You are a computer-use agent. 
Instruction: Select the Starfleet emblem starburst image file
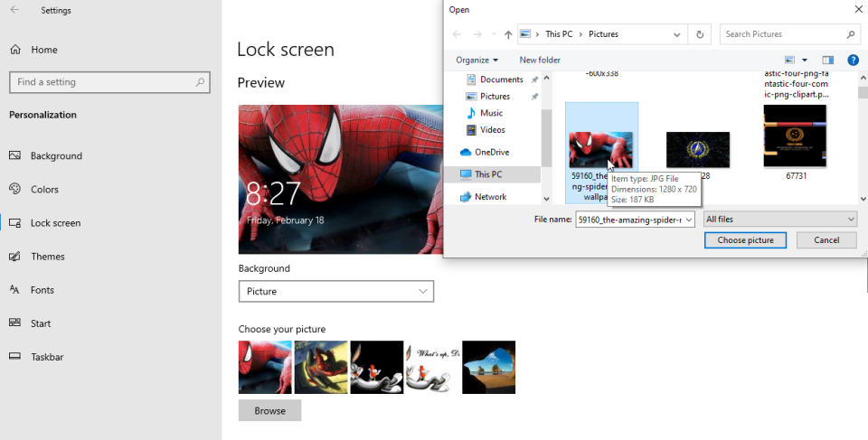[697, 150]
